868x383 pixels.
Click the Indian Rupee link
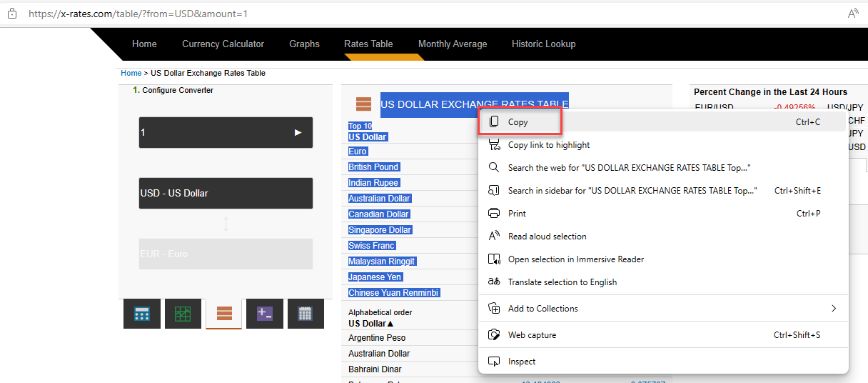click(x=373, y=183)
